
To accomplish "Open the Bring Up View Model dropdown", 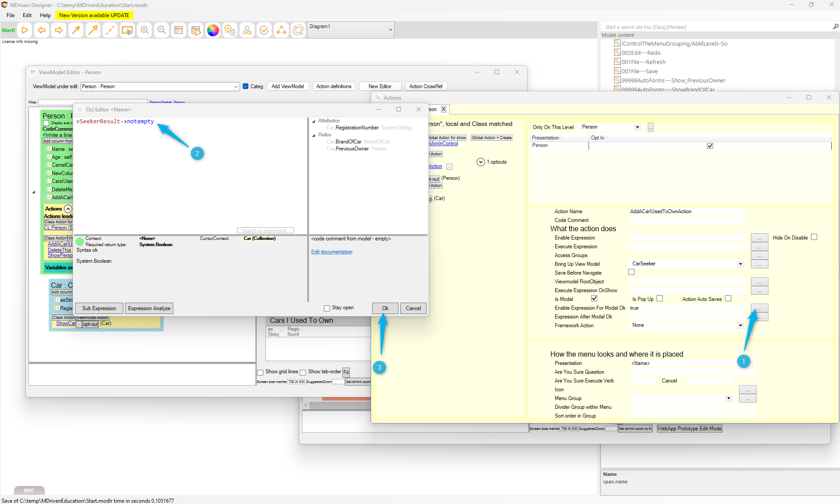I will 740,264.
